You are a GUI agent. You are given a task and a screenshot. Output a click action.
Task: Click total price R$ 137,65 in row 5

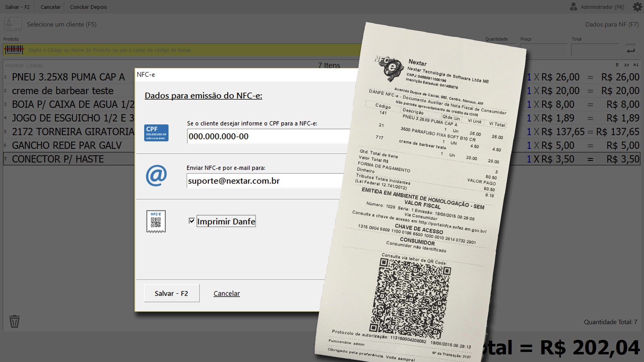[x=618, y=132]
